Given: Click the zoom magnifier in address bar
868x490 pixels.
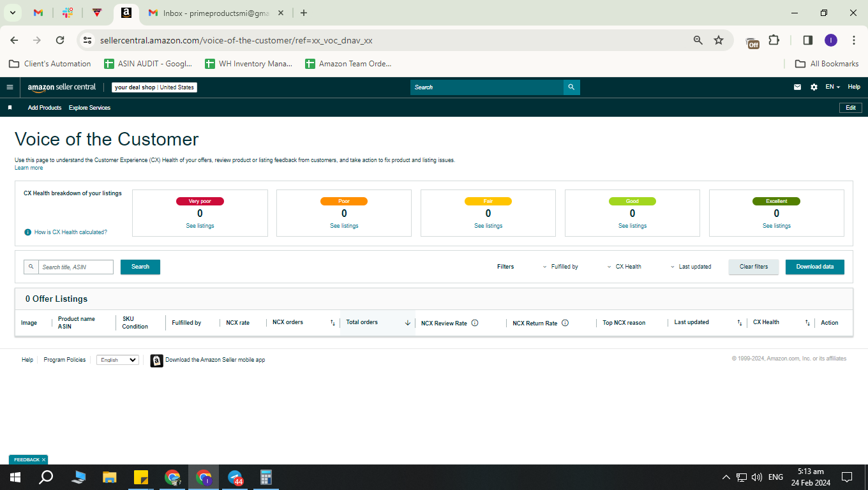Looking at the screenshot, I should [x=698, y=40].
